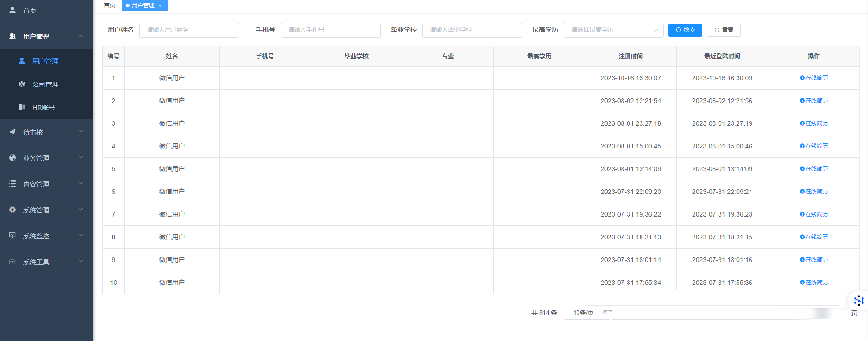Click the 系统监控 monitor icon
Viewport: 868px width, 341px height.
coord(13,236)
